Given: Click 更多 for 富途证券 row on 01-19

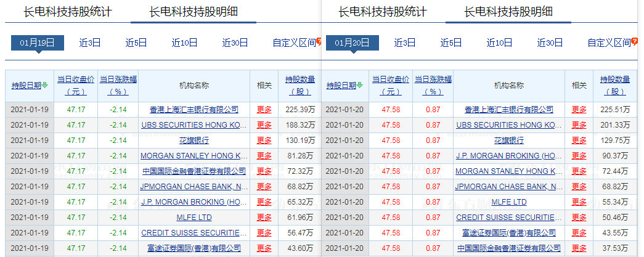Looking at the screenshot, I should 264,248.
